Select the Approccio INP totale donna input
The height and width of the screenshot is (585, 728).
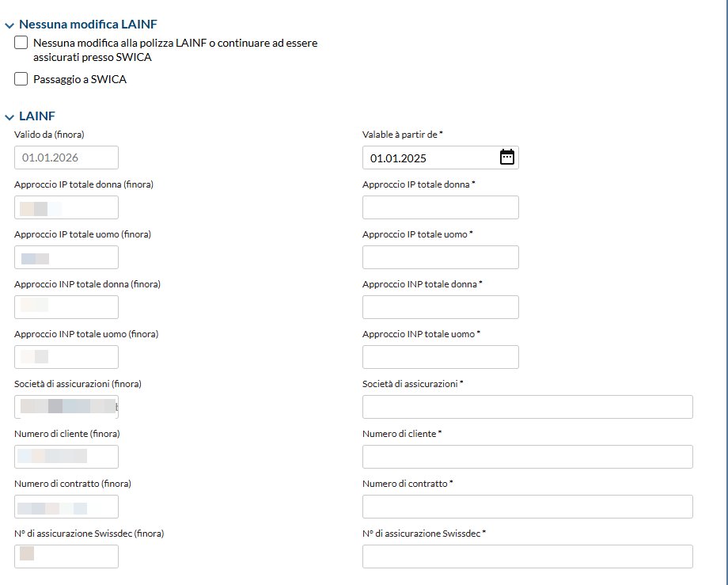coord(440,307)
